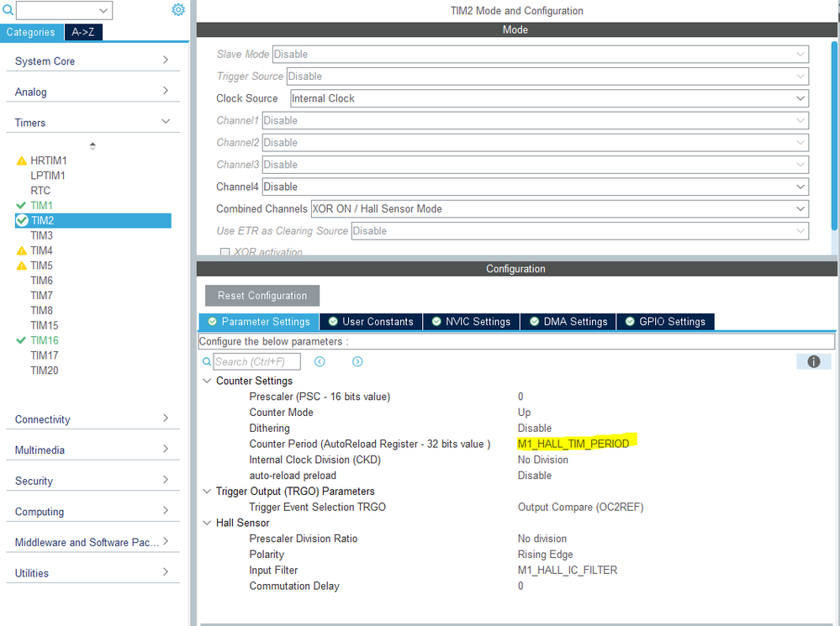Select LPTIM1 in the timers list
Image resolution: width=840 pixels, height=626 pixels.
[x=48, y=176]
